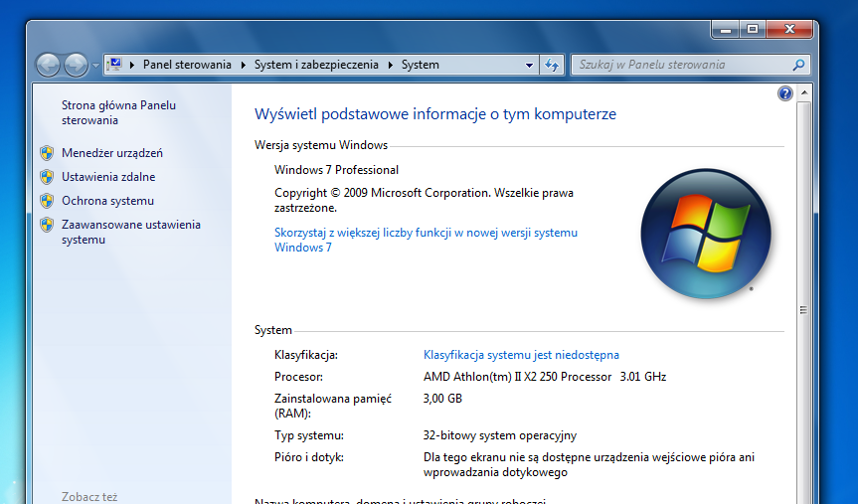Image resolution: width=858 pixels, height=504 pixels.
Task: Click the AMD Athlon(tm) II X2 250 Processor text
Action: [517, 377]
